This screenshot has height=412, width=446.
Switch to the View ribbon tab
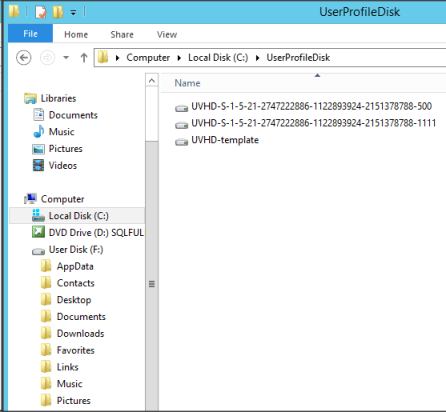[167, 34]
